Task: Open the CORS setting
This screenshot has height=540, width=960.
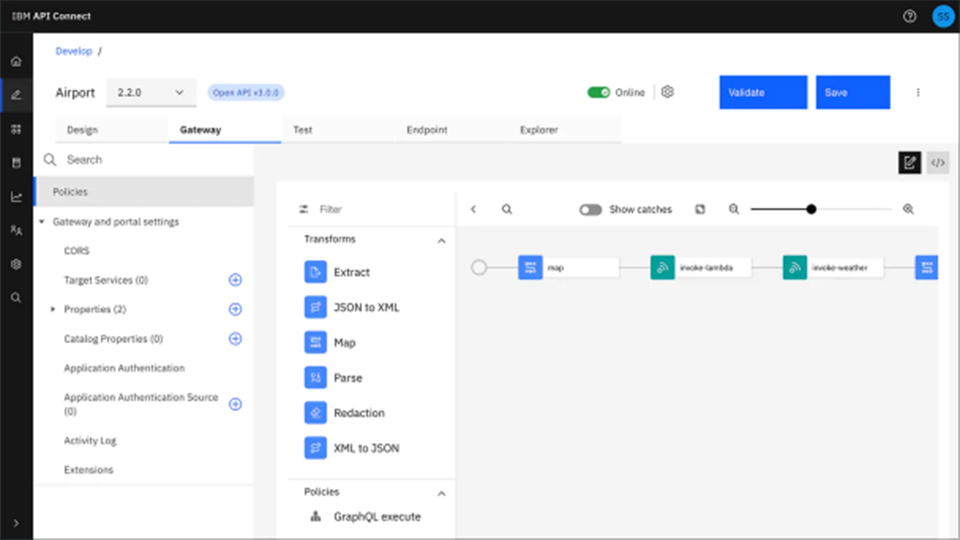Action: tap(77, 251)
